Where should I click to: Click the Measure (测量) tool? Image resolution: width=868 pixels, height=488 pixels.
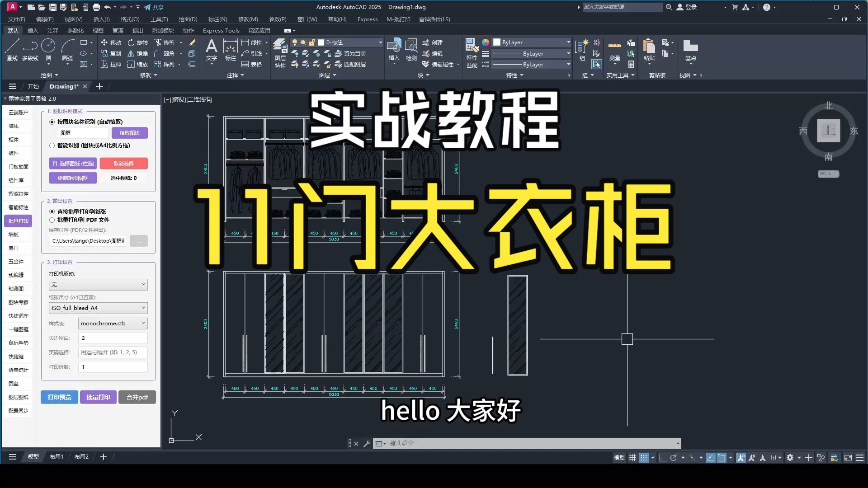coord(615,50)
